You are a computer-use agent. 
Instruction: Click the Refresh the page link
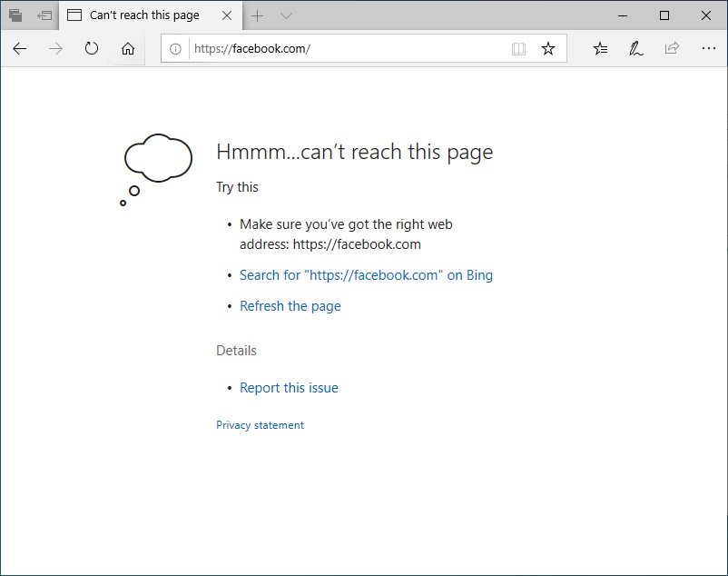tap(290, 306)
